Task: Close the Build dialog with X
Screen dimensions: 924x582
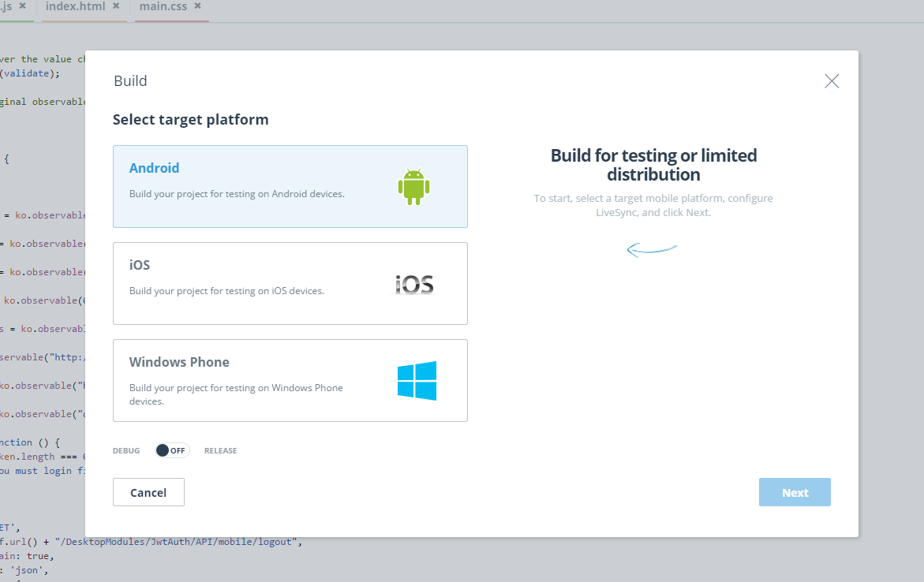Action: (x=832, y=80)
